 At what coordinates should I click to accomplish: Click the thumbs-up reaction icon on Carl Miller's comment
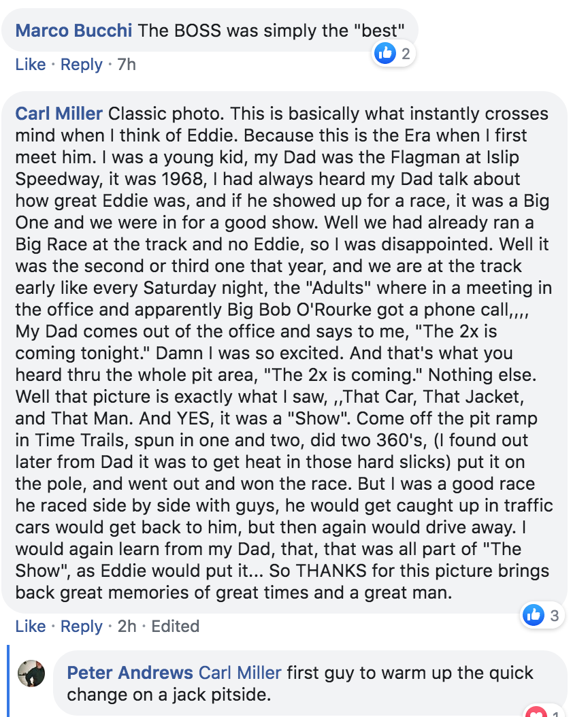pos(534,615)
